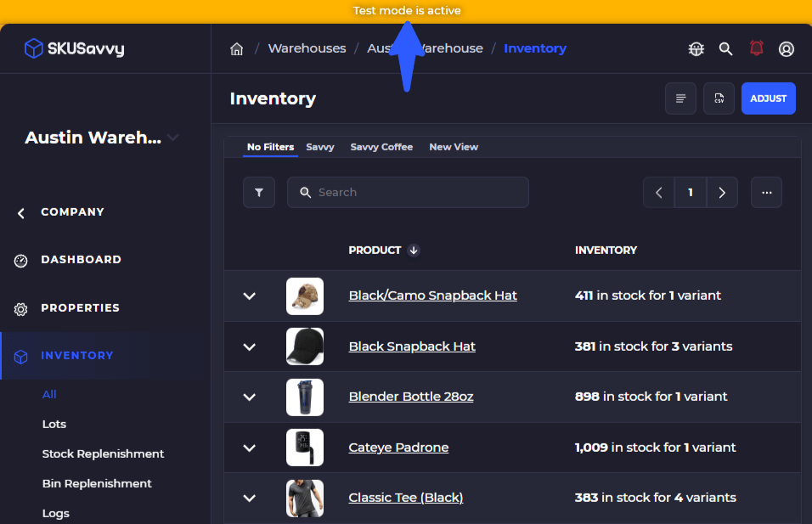Expand Blender Bottle 28oz row

coord(250,397)
